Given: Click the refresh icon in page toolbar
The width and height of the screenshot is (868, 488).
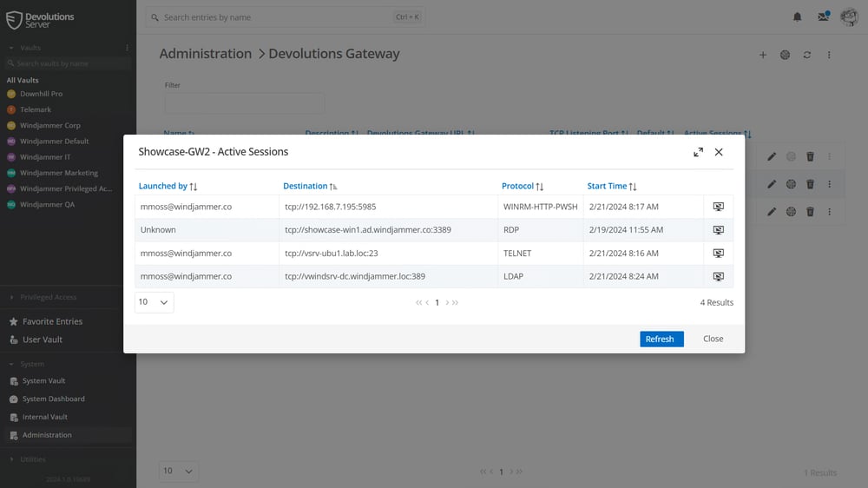Looking at the screenshot, I should click(x=807, y=55).
